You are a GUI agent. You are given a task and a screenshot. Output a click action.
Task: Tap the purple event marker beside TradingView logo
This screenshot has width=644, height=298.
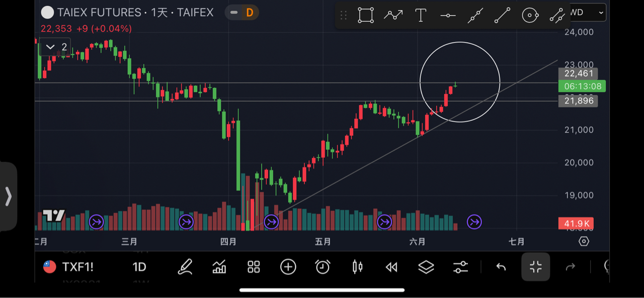96,221
